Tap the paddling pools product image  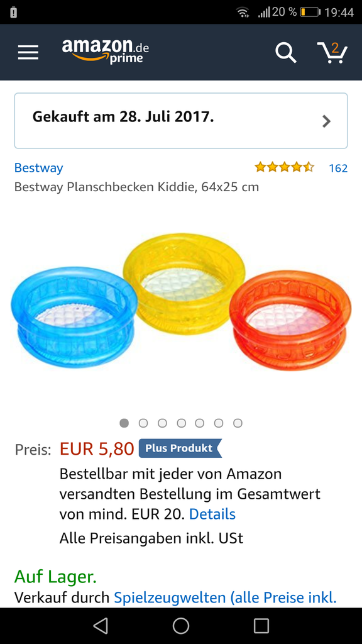(x=181, y=302)
